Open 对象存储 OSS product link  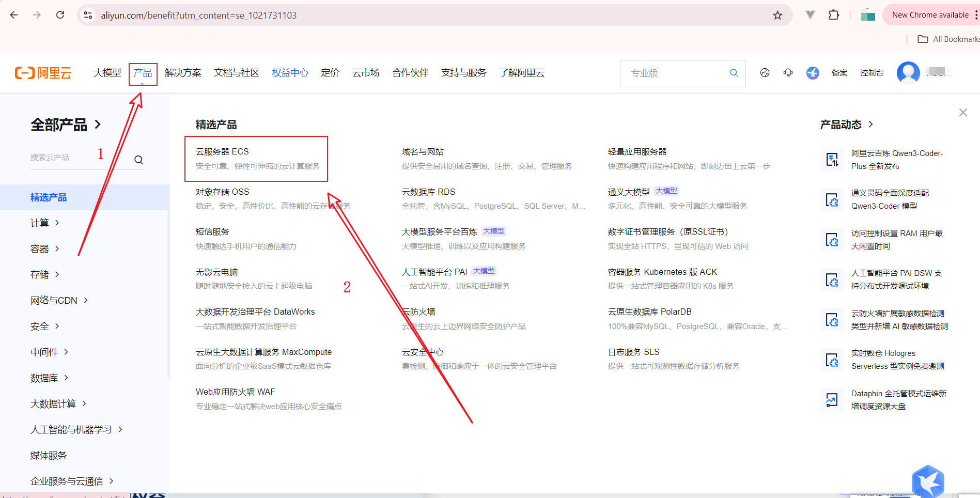pos(223,192)
